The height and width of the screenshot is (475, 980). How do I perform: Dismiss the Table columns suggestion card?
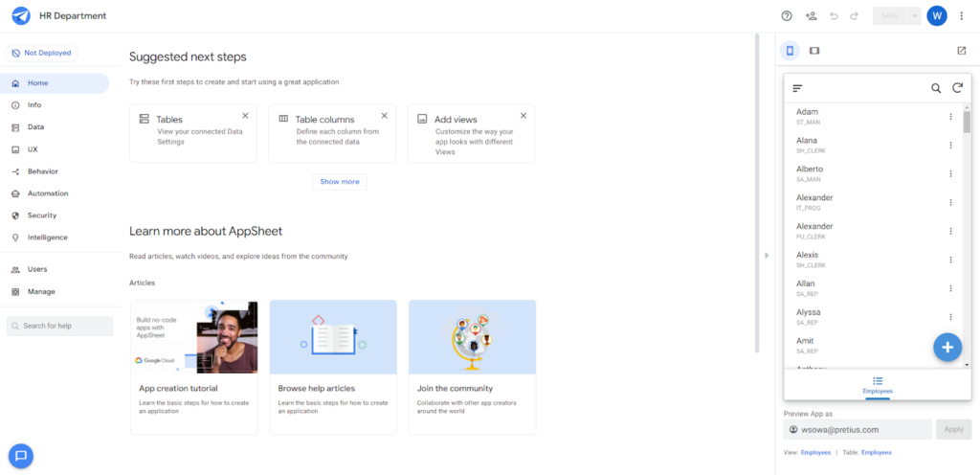pyautogui.click(x=385, y=116)
